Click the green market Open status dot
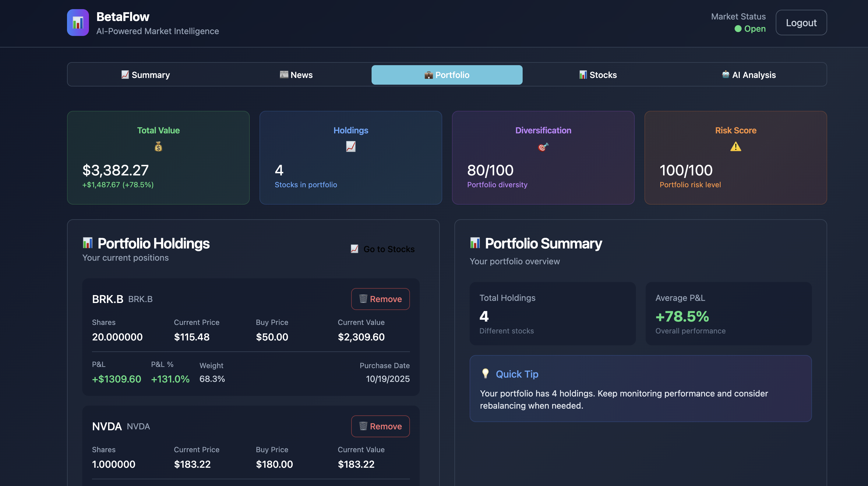This screenshot has width=868, height=486. click(738, 29)
